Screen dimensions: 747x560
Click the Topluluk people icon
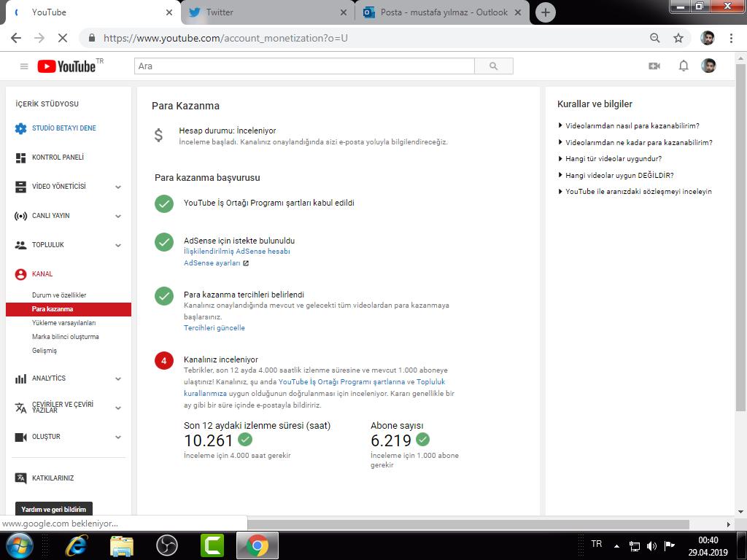coord(20,245)
